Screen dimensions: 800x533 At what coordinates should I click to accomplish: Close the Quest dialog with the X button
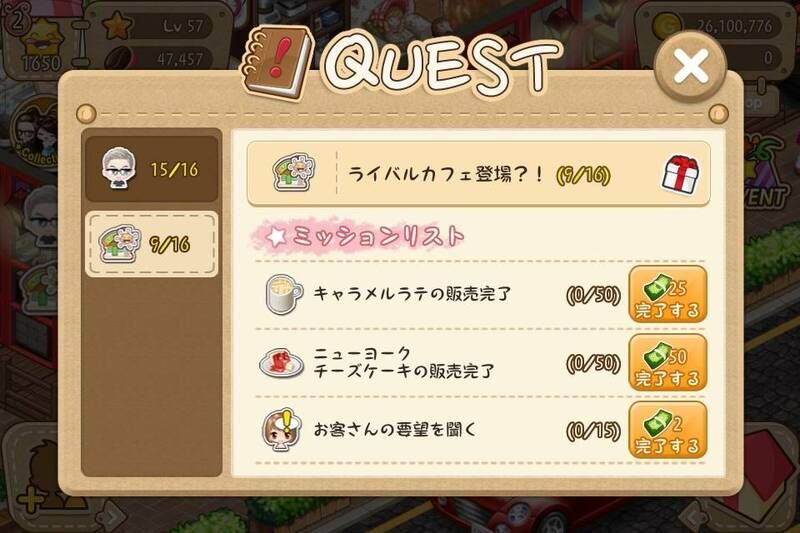click(690, 66)
